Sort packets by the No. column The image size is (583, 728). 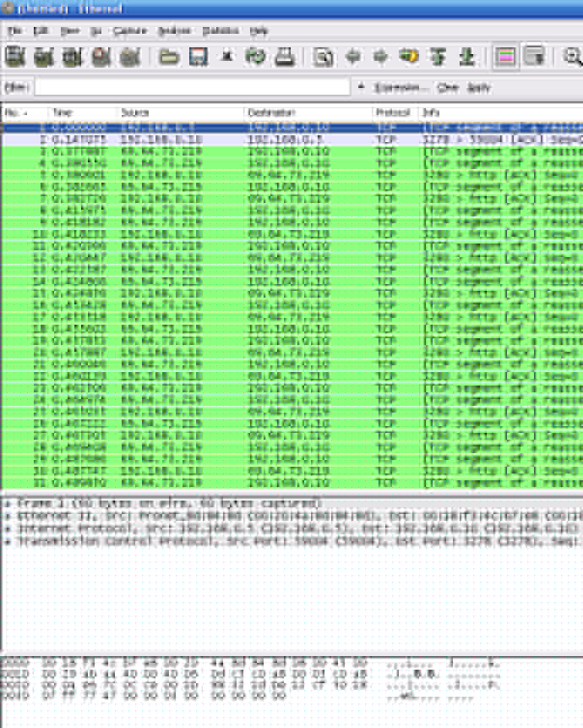click(x=25, y=112)
